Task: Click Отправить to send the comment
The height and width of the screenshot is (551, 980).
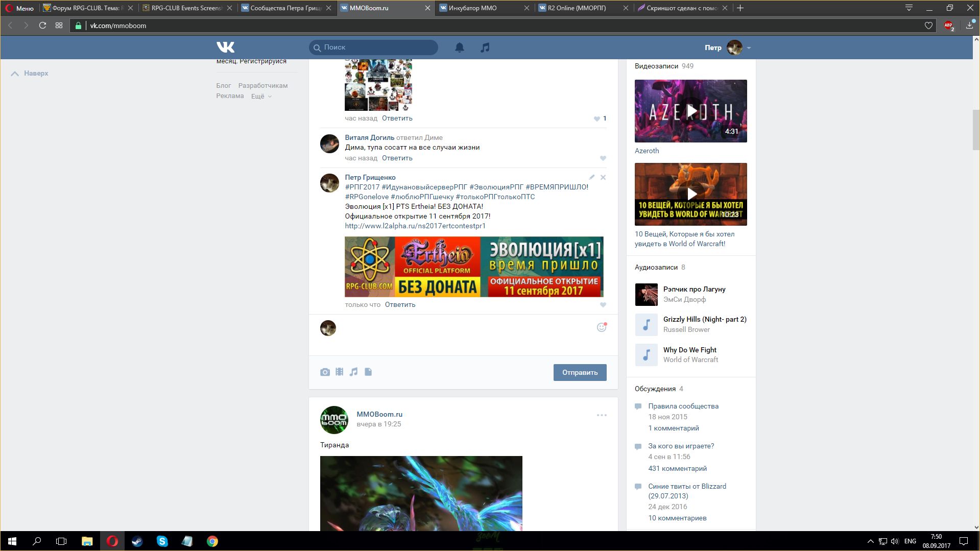Action: (x=580, y=372)
